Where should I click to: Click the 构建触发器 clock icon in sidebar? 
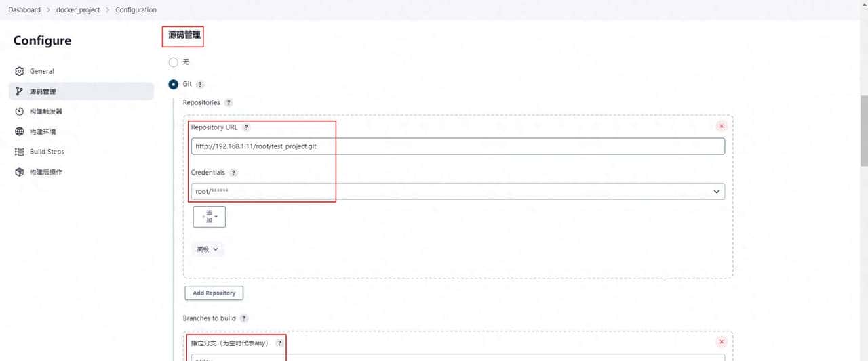point(19,112)
